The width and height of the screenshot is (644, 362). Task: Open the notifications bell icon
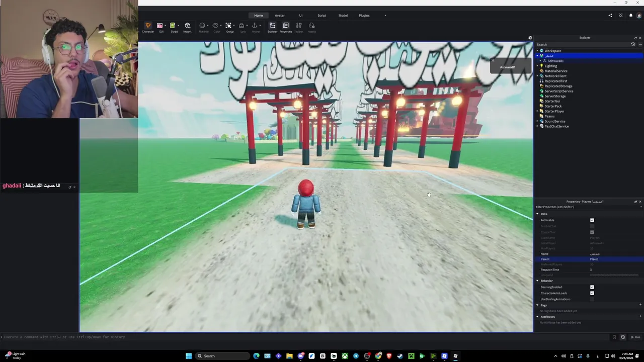click(x=631, y=15)
